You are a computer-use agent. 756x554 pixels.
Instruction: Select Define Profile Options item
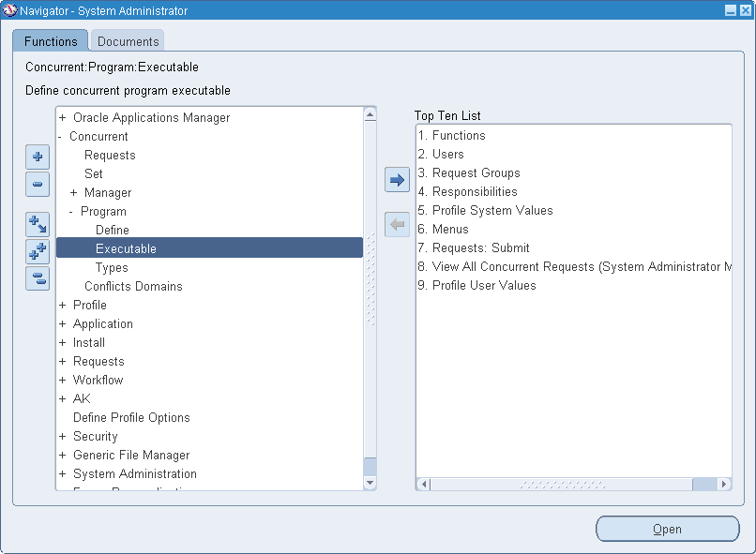coord(131,417)
